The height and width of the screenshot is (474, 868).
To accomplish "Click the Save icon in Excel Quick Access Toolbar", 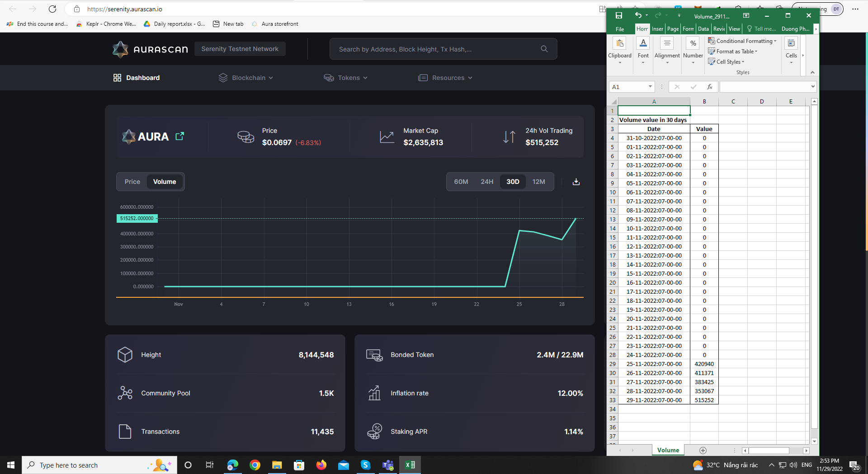I will pyautogui.click(x=619, y=15).
